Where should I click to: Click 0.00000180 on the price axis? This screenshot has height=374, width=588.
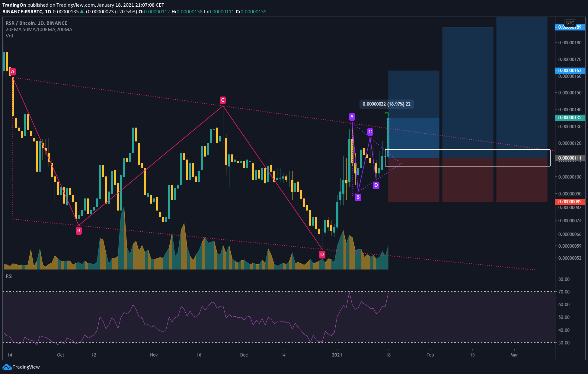tap(570, 43)
